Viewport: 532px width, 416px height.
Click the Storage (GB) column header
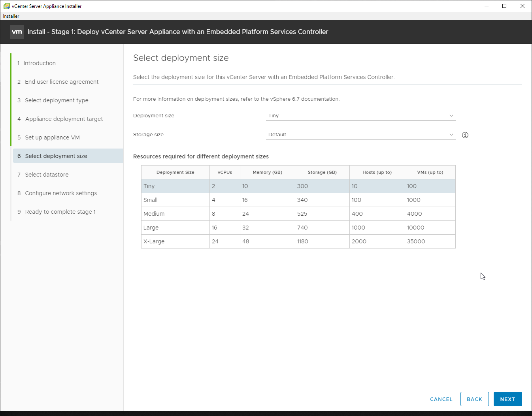coord(322,172)
